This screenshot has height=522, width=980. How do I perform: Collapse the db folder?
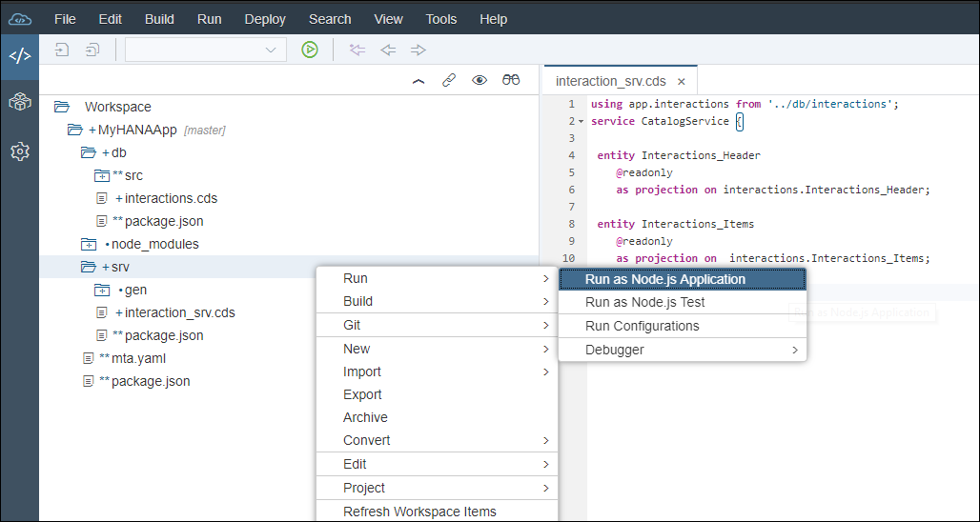click(x=88, y=152)
